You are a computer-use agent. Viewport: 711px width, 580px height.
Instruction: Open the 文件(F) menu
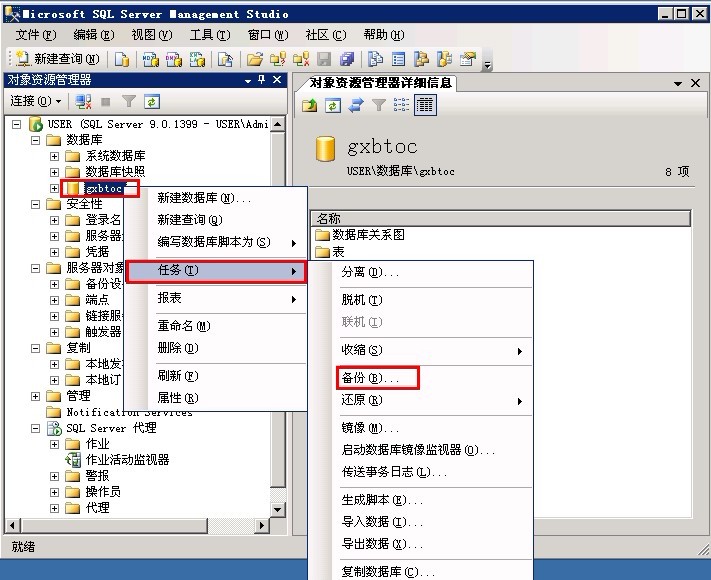[x=36, y=35]
